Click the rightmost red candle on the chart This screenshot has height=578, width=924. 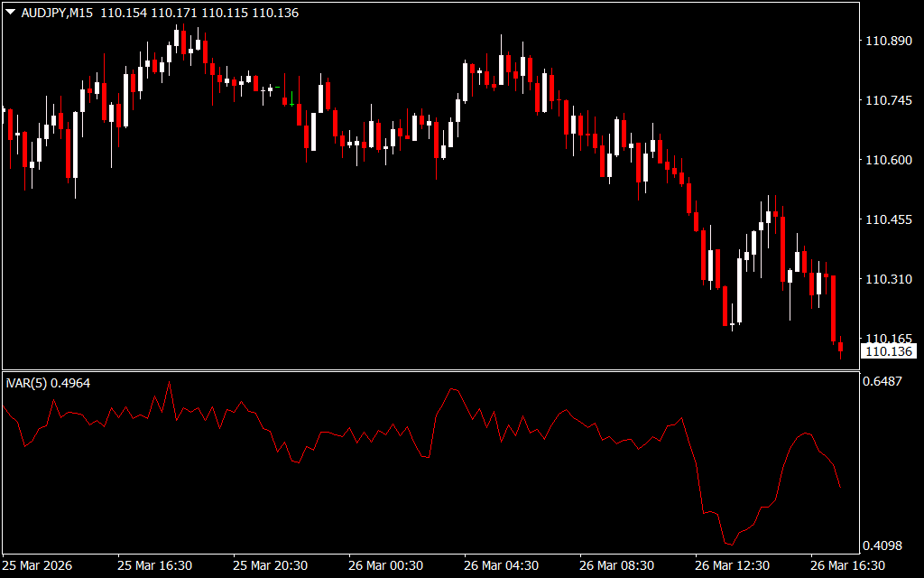click(840, 347)
